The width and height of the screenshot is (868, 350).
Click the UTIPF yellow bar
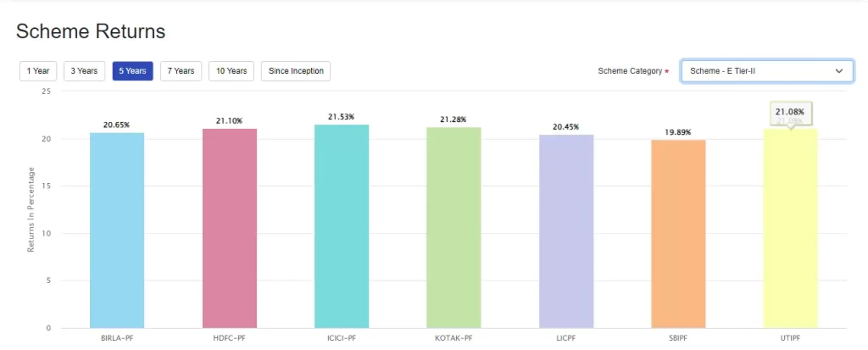click(x=790, y=228)
